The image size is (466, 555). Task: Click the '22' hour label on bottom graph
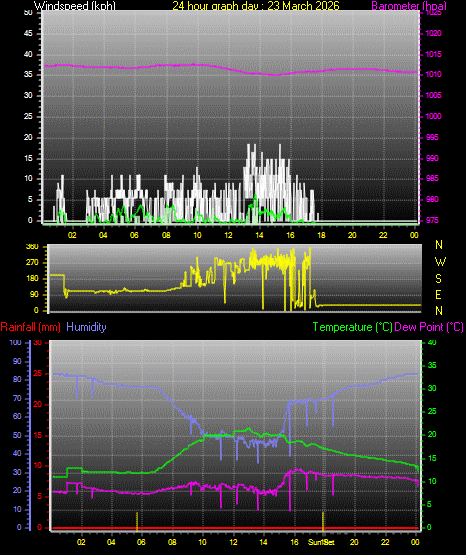click(385, 542)
